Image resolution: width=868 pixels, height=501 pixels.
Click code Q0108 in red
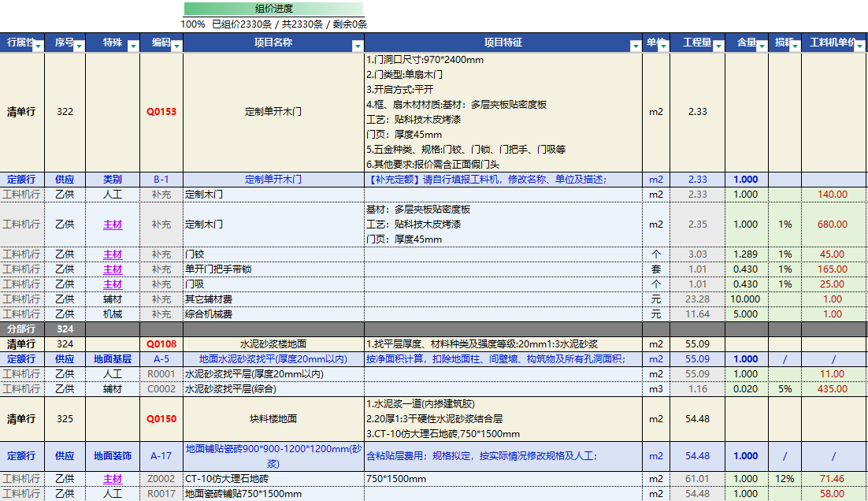pos(161,344)
